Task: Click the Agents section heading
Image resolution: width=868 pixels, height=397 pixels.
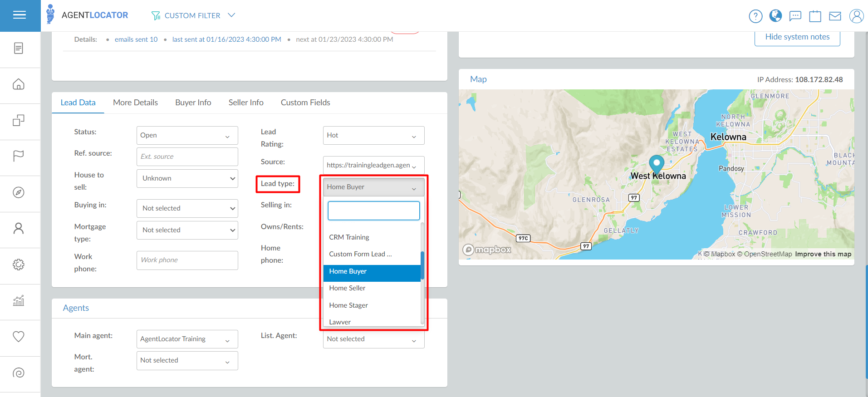Action: click(76, 308)
